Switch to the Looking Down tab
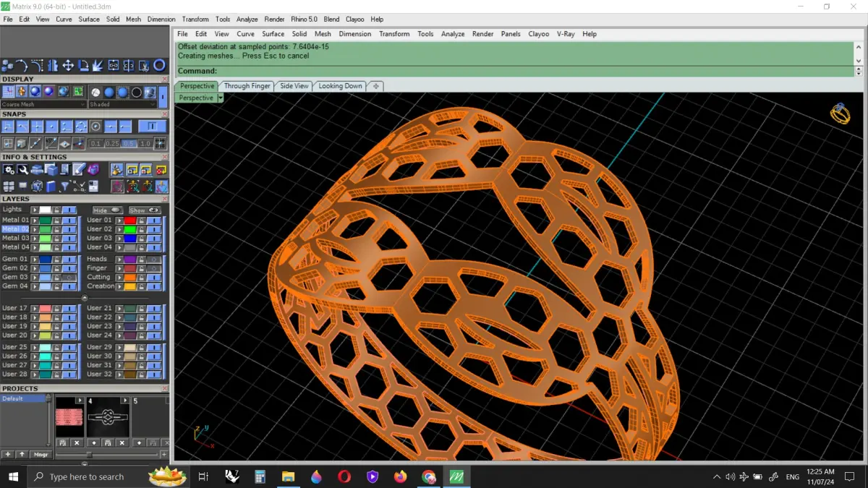868x488 pixels. click(x=340, y=86)
